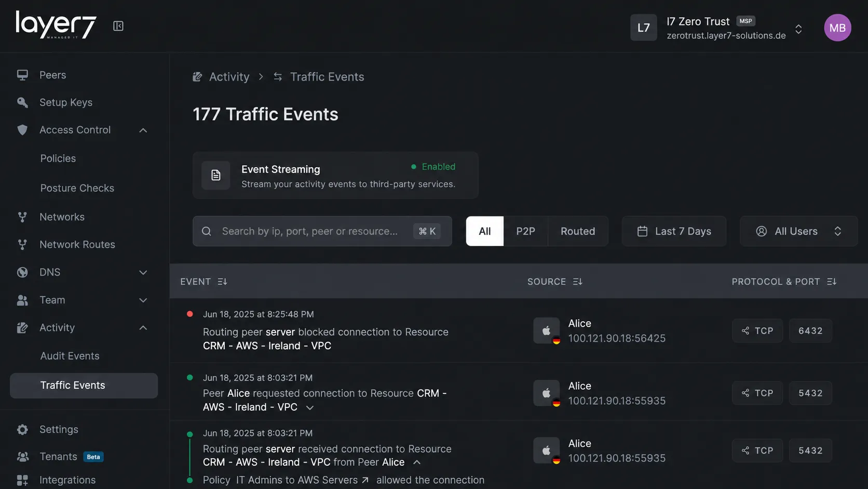Collapse the server received connection event
The width and height of the screenshot is (868, 489).
[x=417, y=462]
